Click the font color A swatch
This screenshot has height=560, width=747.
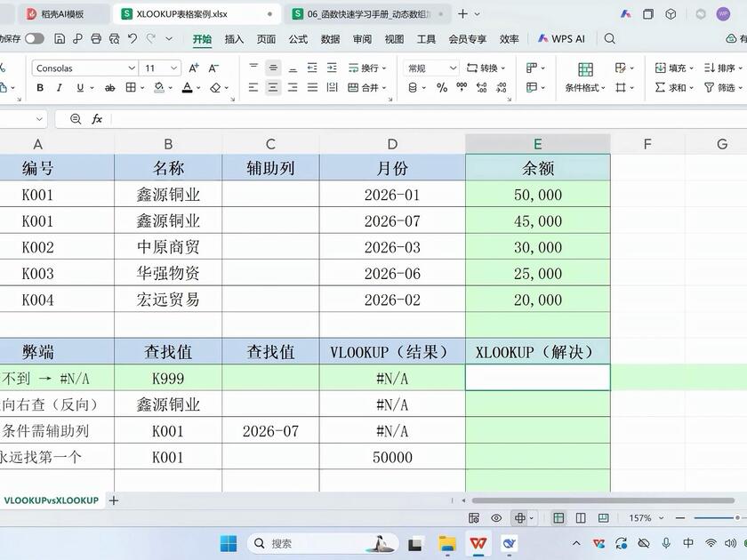point(188,88)
